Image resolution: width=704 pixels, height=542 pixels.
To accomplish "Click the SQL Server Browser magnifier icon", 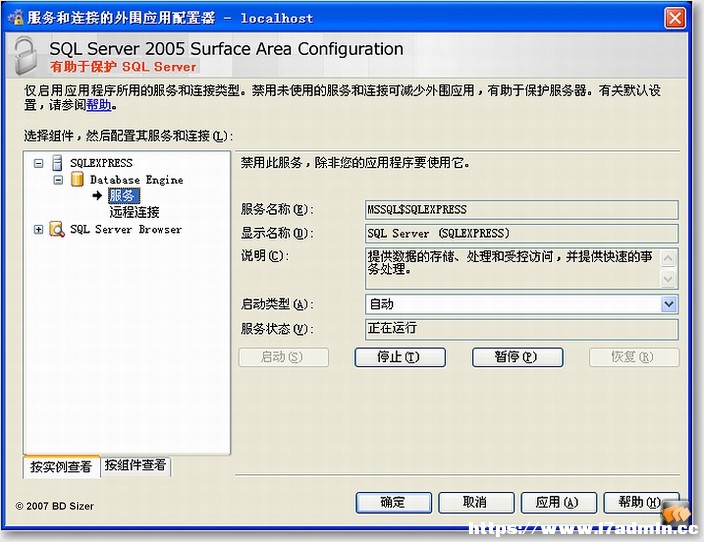I will click(57, 229).
